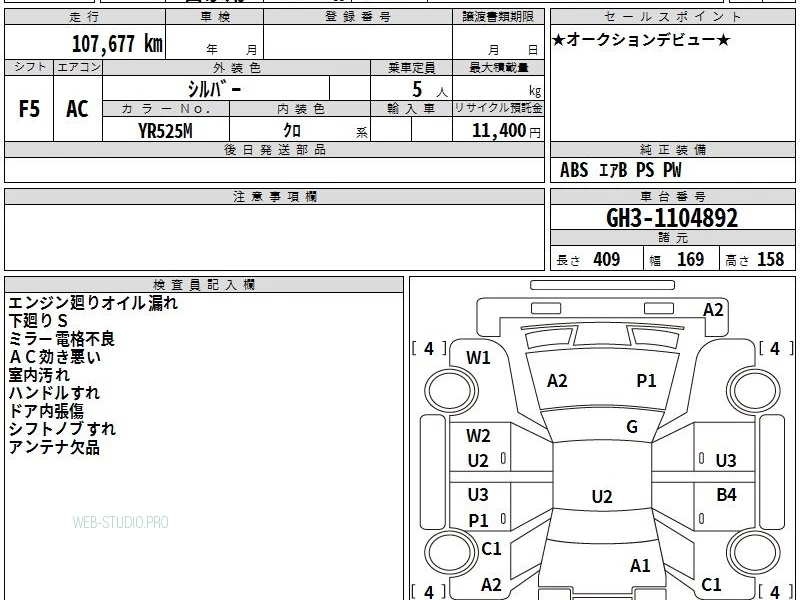Click the P1 mark on the hood
This screenshot has width=800, height=600.
tap(646, 381)
